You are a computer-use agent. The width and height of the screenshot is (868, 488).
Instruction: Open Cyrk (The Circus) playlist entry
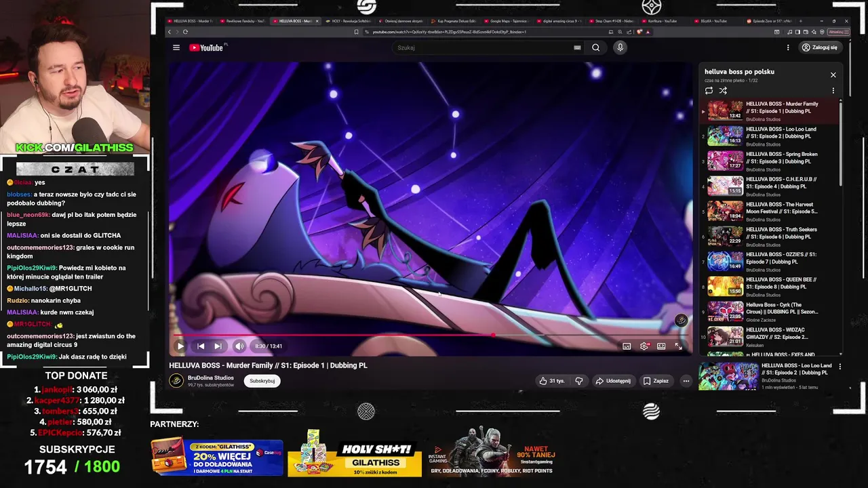click(770, 312)
